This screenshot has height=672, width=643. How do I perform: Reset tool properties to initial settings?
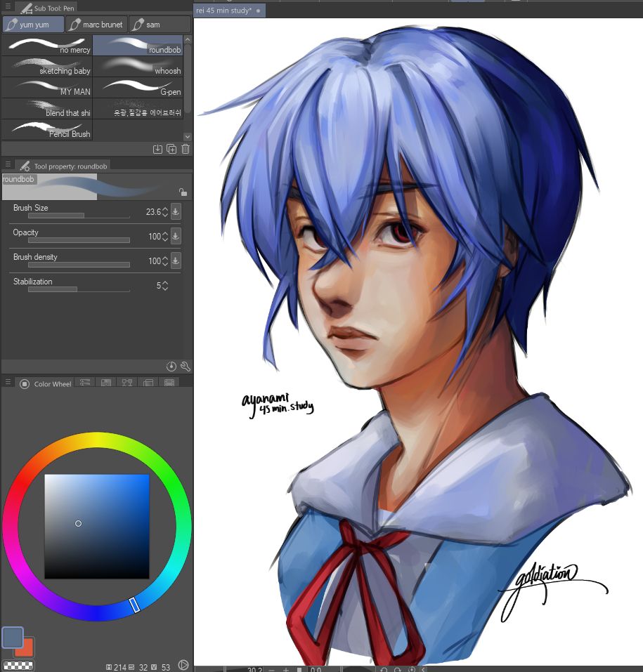[x=171, y=366]
